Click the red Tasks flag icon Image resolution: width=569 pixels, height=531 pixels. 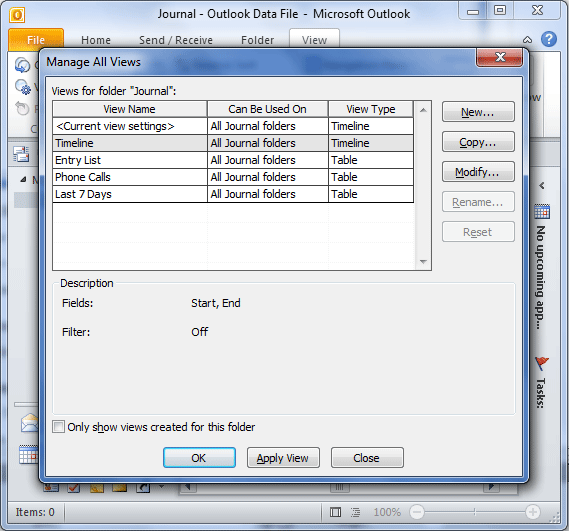[x=541, y=363]
